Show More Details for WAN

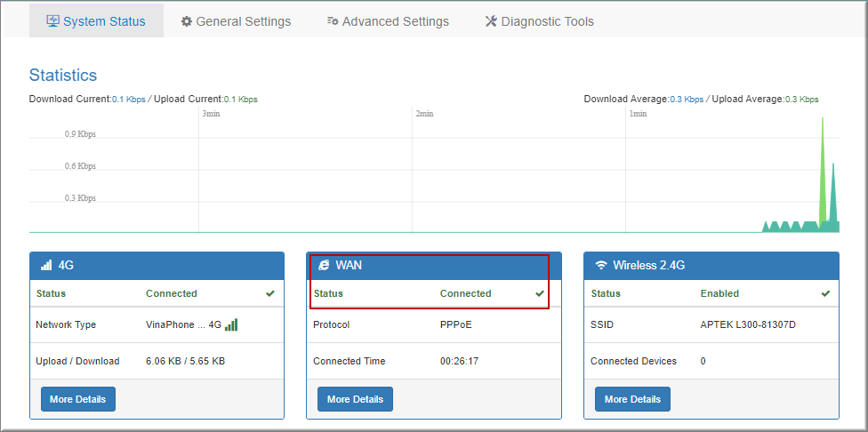point(355,399)
